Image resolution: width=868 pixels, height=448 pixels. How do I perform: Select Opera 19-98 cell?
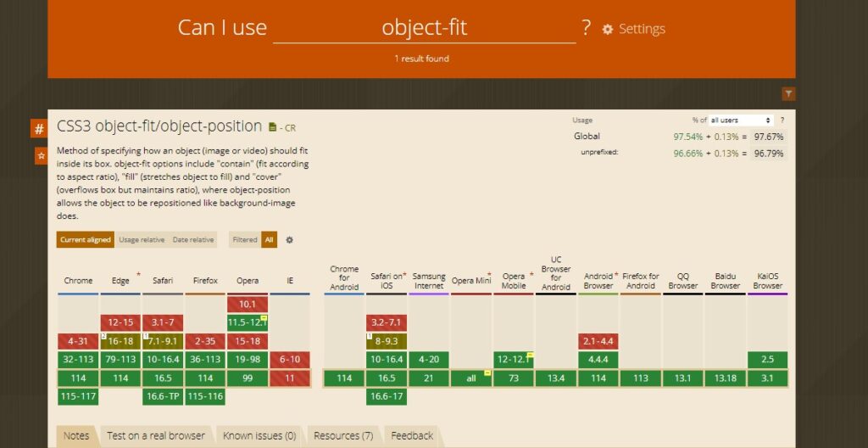coord(248,359)
